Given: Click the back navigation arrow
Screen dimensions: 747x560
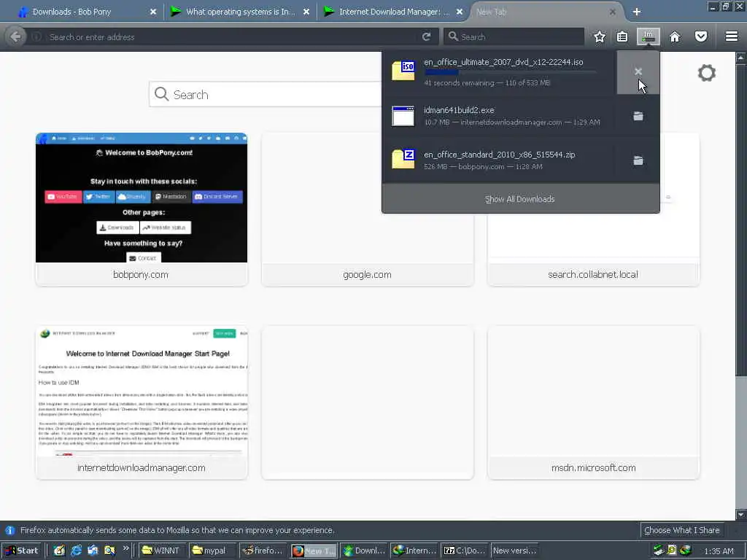Looking at the screenshot, I should click(15, 36).
